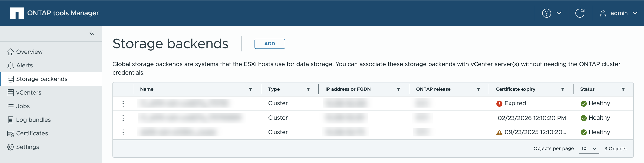The height and width of the screenshot is (163, 644).
Task: Open the Objects per page dropdown
Action: coord(589,149)
